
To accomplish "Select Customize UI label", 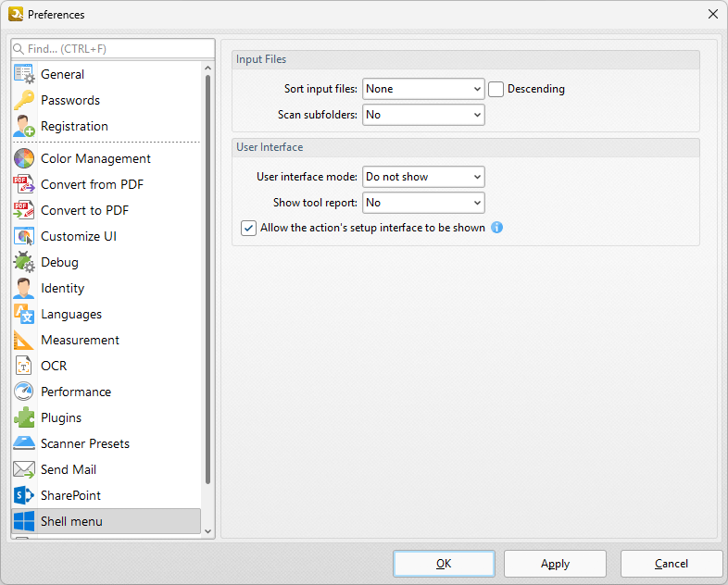I will [79, 237].
